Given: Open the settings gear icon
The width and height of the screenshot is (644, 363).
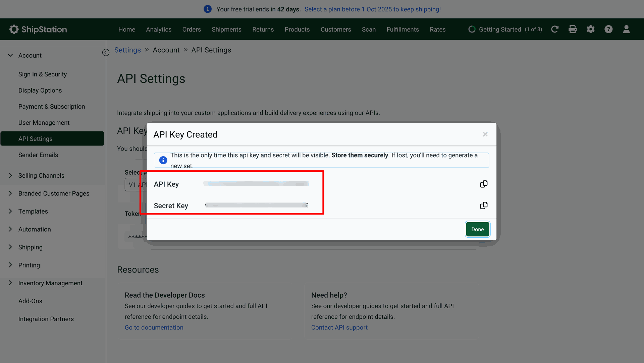Looking at the screenshot, I should tap(590, 29).
